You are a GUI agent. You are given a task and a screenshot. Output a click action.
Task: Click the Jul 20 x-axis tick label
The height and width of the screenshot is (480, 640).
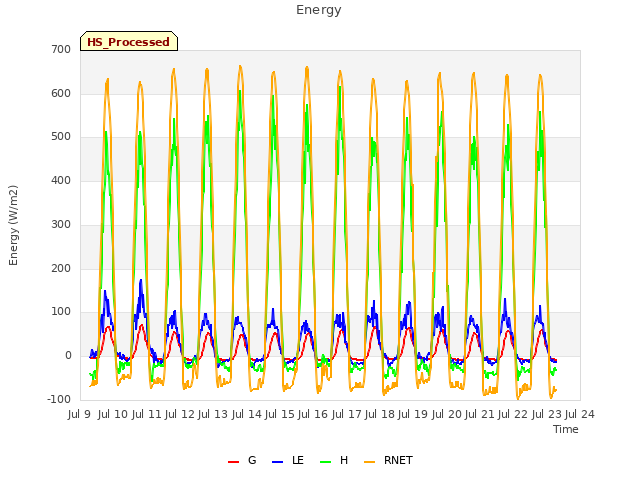447,415
